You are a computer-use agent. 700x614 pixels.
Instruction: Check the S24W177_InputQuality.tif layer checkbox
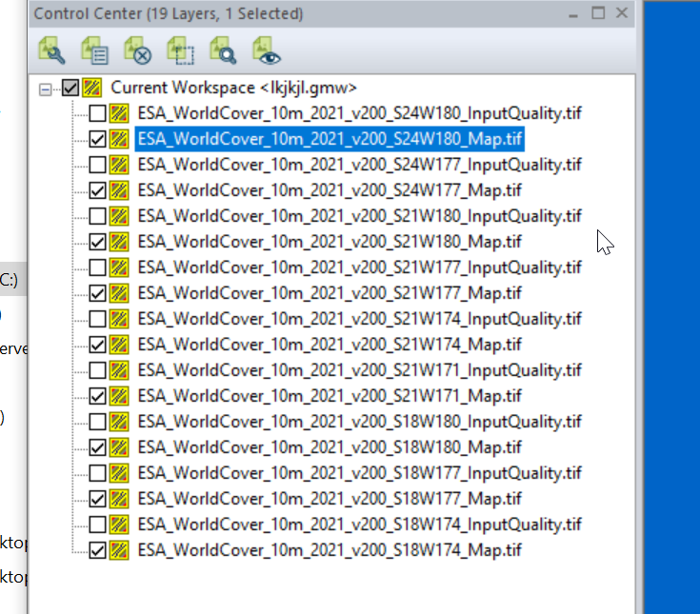[97, 165]
